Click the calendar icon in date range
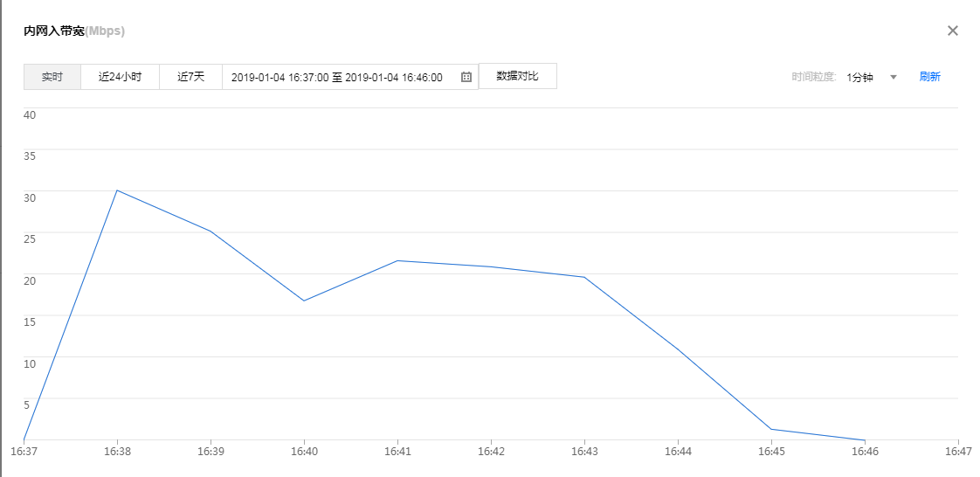980x477 pixels. pos(466,77)
